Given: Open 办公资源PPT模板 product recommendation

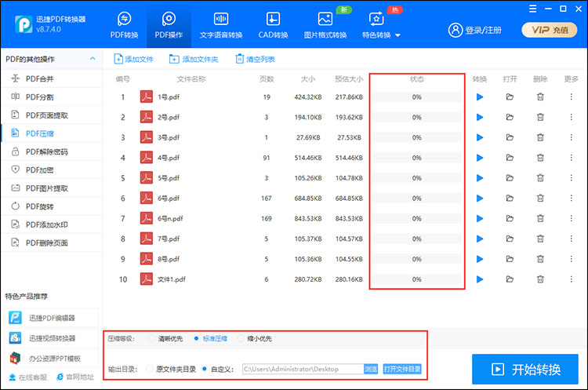Looking at the screenshot, I should click(52, 359).
